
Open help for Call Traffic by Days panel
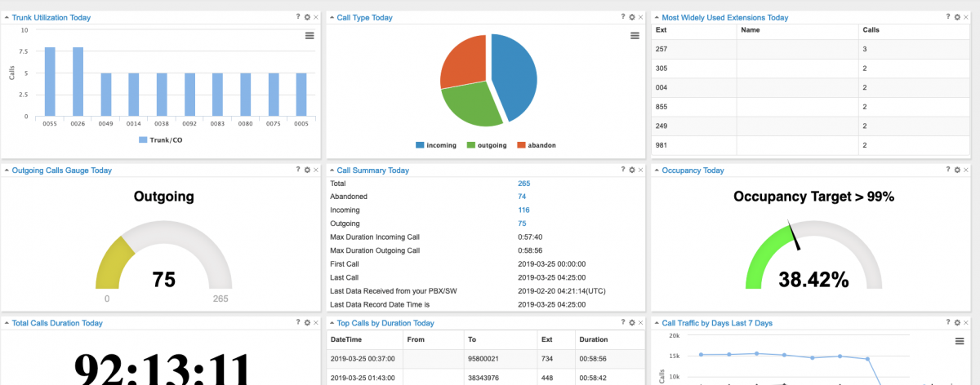point(948,322)
